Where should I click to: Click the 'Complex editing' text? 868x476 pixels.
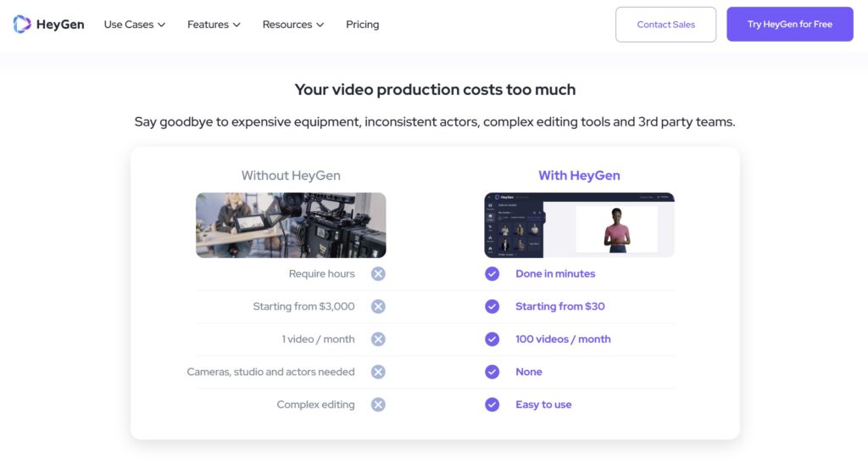pos(315,405)
